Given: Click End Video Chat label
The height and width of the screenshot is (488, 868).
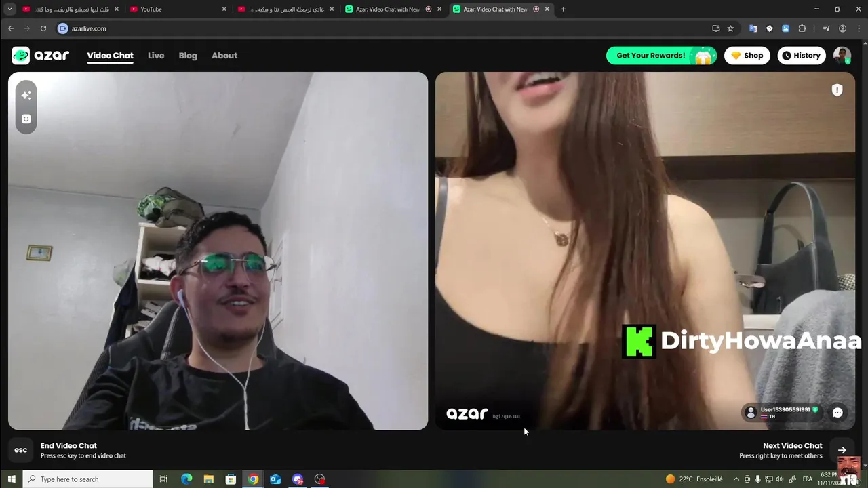Looking at the screenshot, I should (68, 445).
